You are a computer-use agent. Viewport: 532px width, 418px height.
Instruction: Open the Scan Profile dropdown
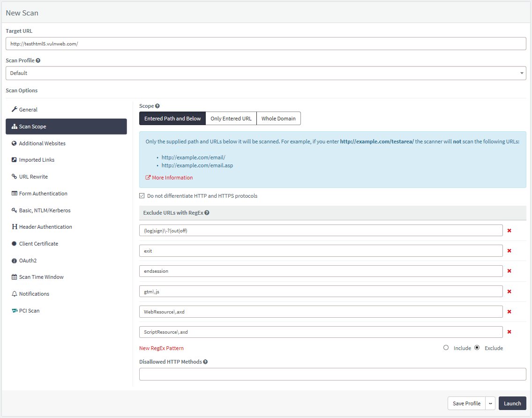pyautogui.click(x=266, y=73)
